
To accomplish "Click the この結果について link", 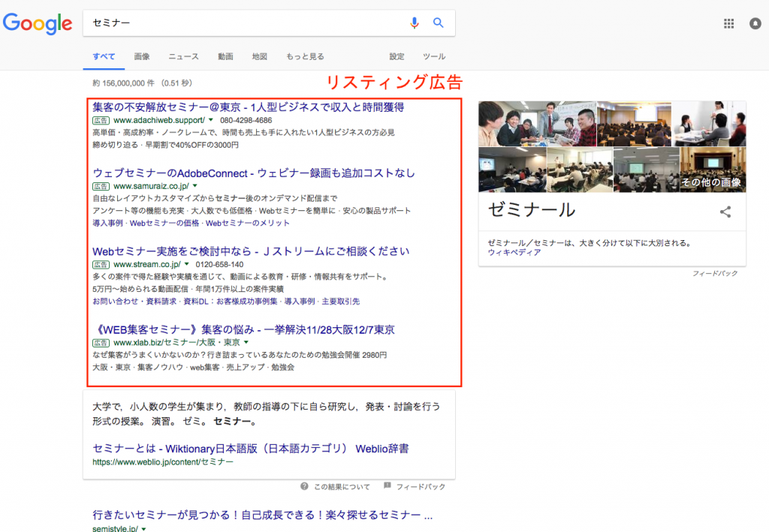I will tap(342, 486).
